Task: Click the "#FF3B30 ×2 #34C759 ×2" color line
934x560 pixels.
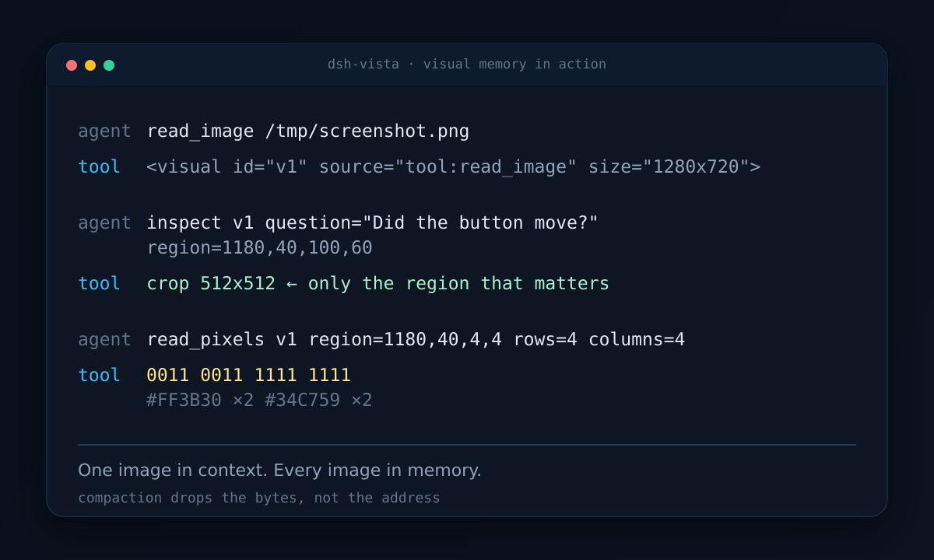Action: pos(259,400)
